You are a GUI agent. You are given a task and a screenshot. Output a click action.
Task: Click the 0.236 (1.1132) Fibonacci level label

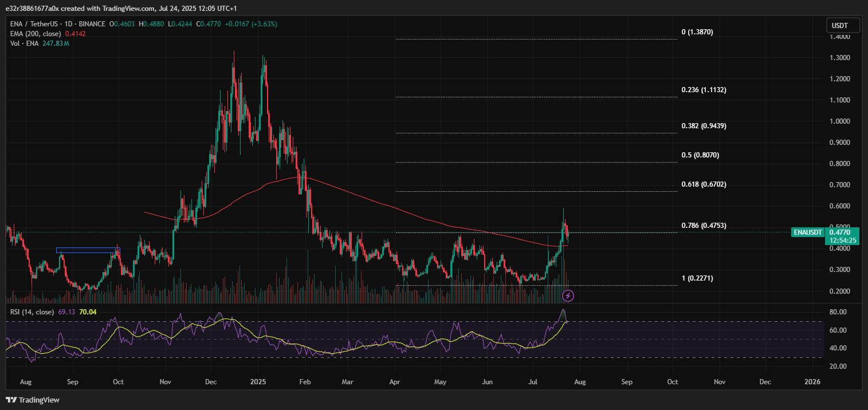[x=704, y=90]
